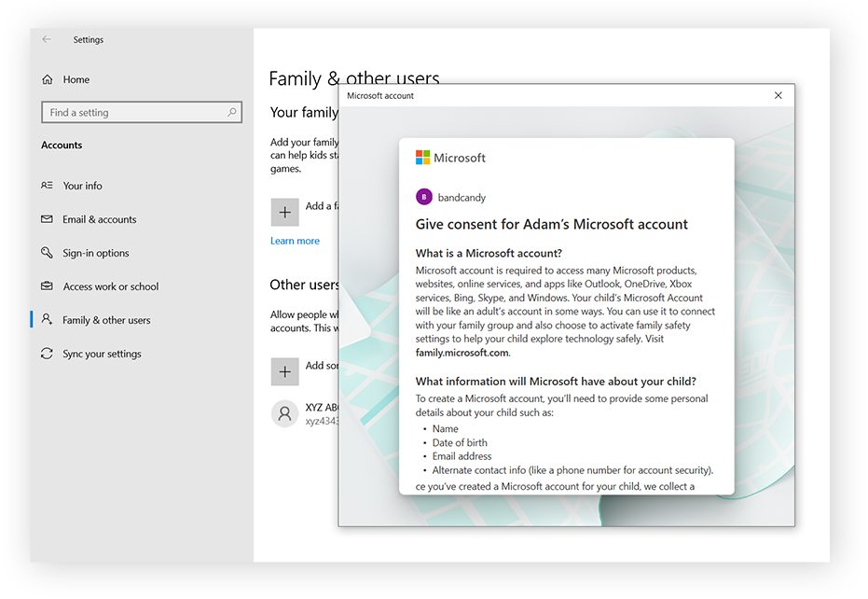Click the briefcase icon for work or school
868x599 pixels.
pos(47,286)
